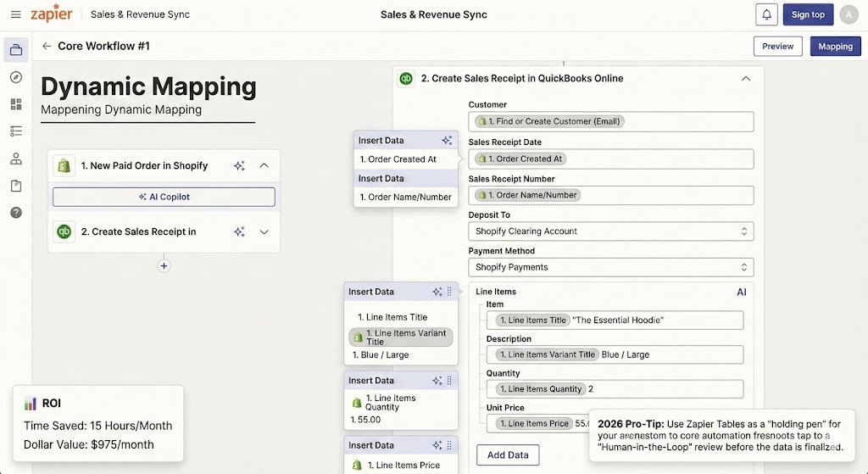Image resolution: width=868 pixels, height=474 pixels.
Task: Click the help question mark sidebar icon
Action: pyautogui.click(x=16, y=213)
